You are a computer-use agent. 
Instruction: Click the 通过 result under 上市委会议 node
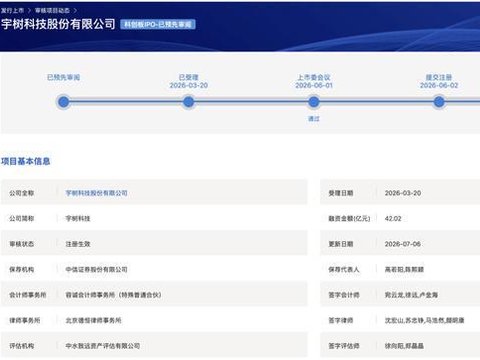coord(314,118)
